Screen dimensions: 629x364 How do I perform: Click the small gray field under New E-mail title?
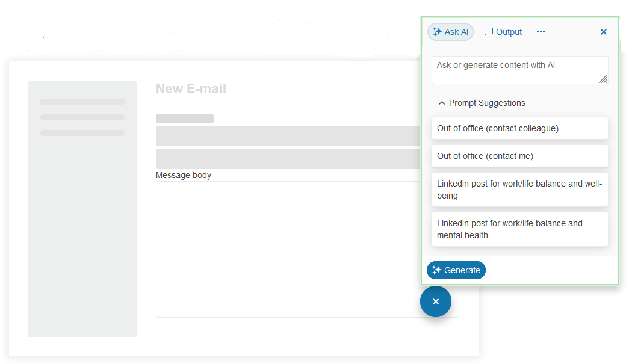pyautogui.click(x=184, y=118)
